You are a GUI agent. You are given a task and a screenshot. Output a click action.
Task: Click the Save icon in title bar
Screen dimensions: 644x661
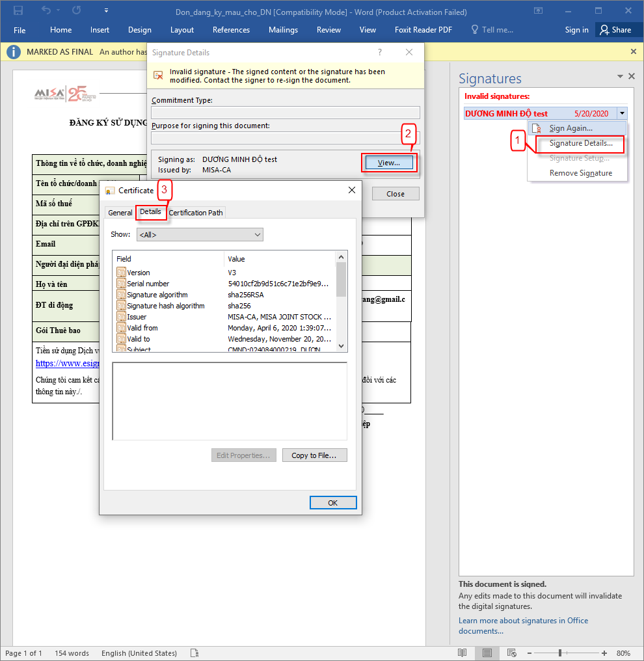coord(18,11)
